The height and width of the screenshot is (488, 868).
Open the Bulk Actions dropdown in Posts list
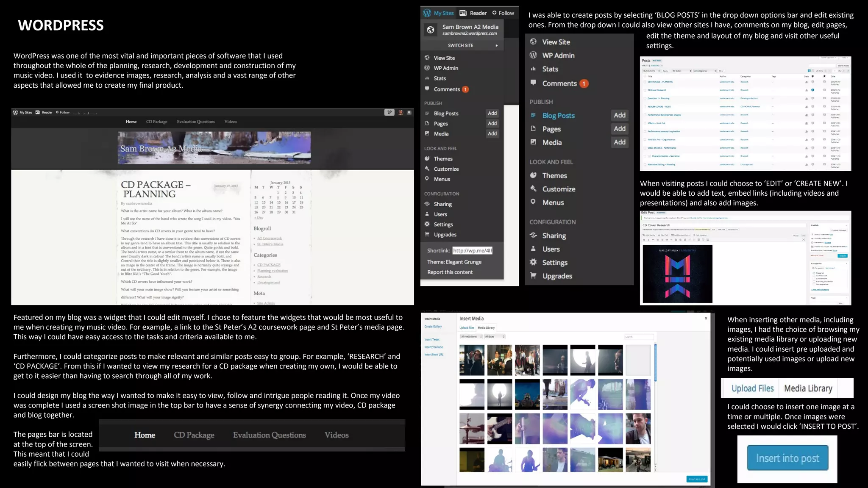[651, 71]
